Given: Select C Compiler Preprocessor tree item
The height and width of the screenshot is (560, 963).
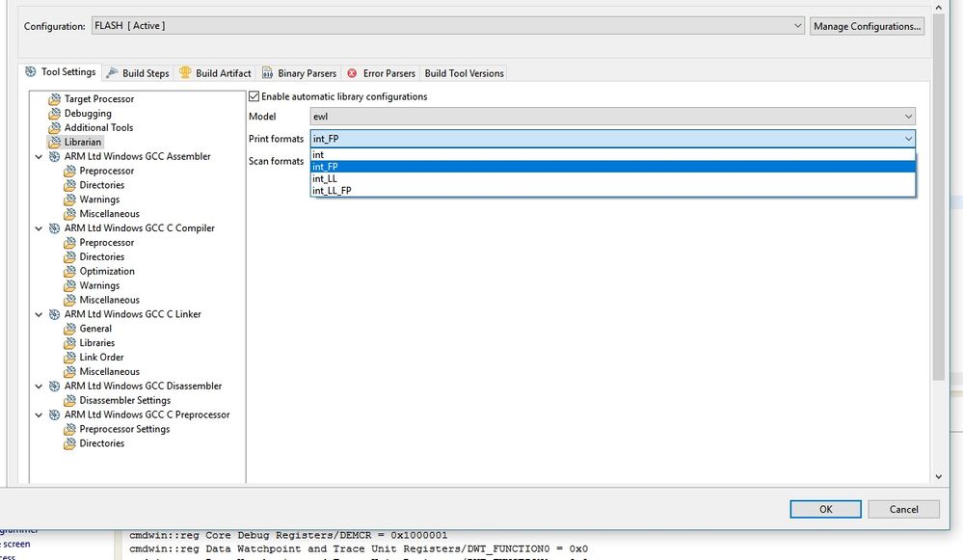Looking at the screenshot, I should click(107, 243).
